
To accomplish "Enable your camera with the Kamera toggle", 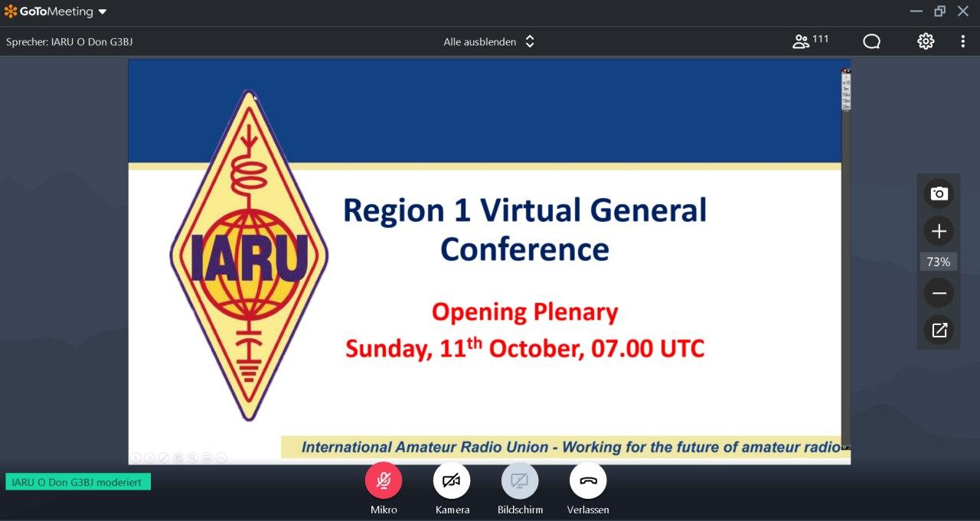I will [x=451, y=480].
